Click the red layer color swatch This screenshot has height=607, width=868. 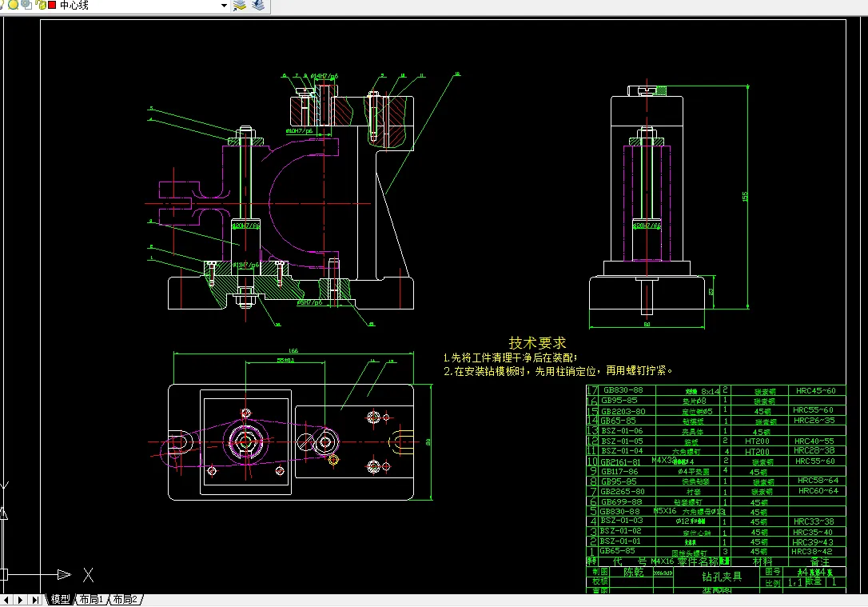pos(52,5)
